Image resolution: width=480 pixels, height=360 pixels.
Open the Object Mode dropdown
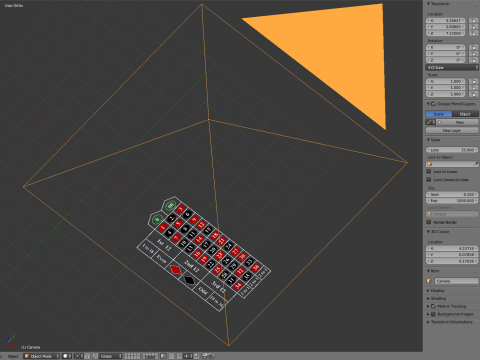pos(41,356)
